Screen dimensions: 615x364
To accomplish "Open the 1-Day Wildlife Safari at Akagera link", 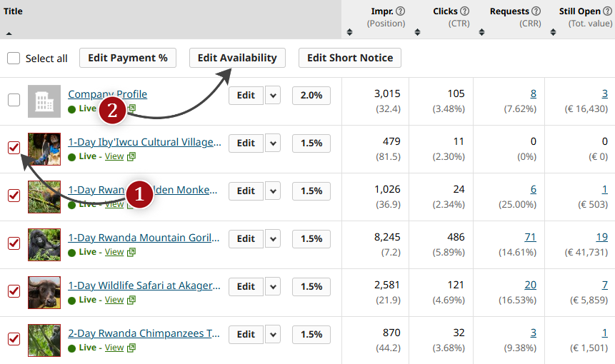I will click(x=144, y=285).
